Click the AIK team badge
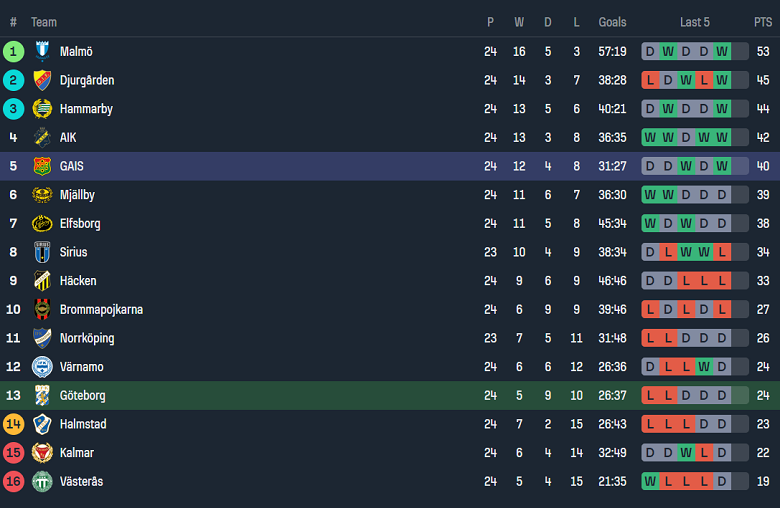780x508 pixels. click(x=42, y=137)
